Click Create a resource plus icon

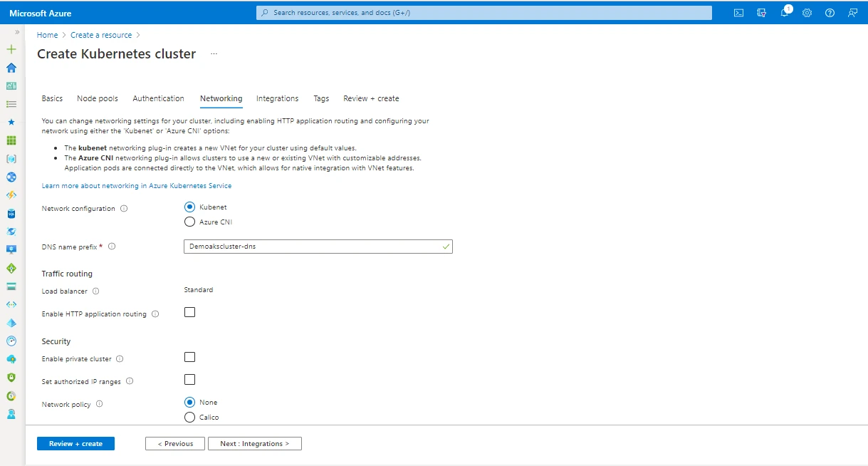point(11,49)
